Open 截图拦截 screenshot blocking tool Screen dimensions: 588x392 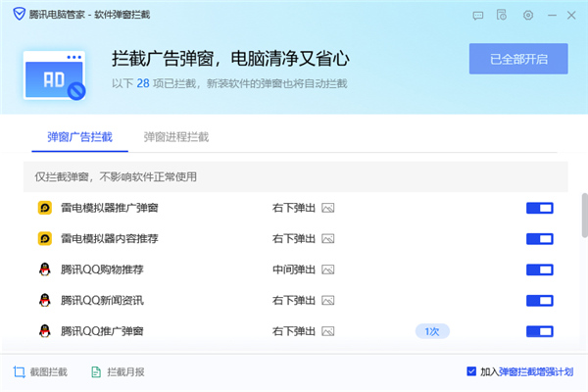click(x=40, y=372)
